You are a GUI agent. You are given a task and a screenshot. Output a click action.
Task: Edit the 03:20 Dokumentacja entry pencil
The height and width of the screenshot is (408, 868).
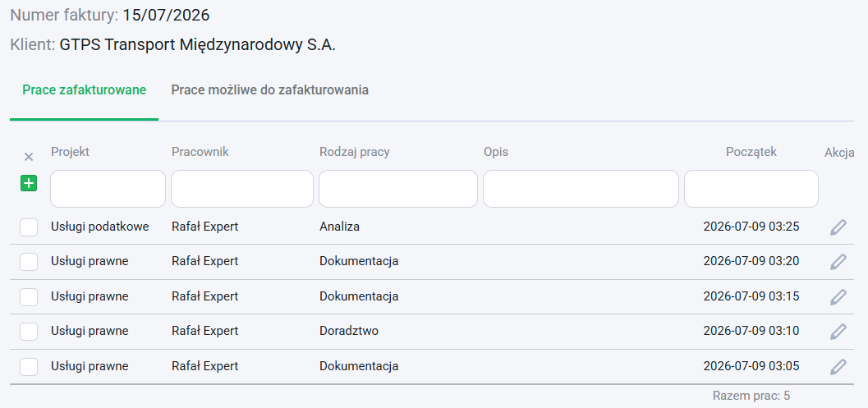click(x=838, y=262)
